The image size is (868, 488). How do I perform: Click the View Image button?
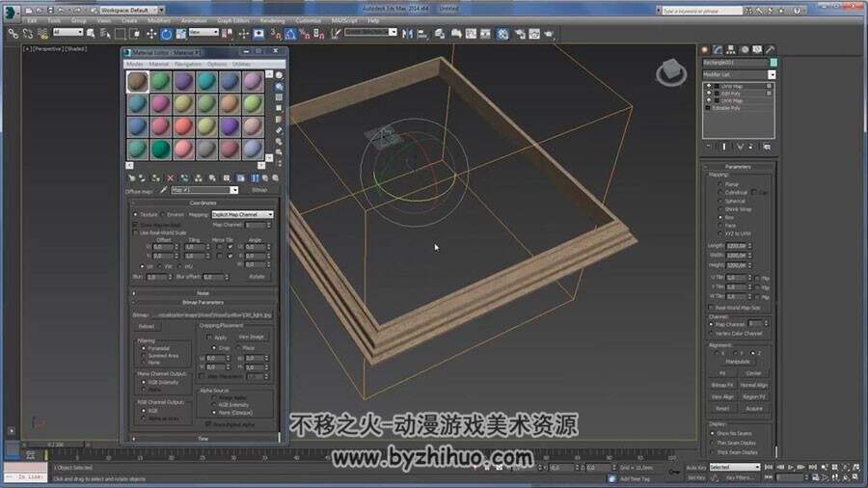coord(252,337)
